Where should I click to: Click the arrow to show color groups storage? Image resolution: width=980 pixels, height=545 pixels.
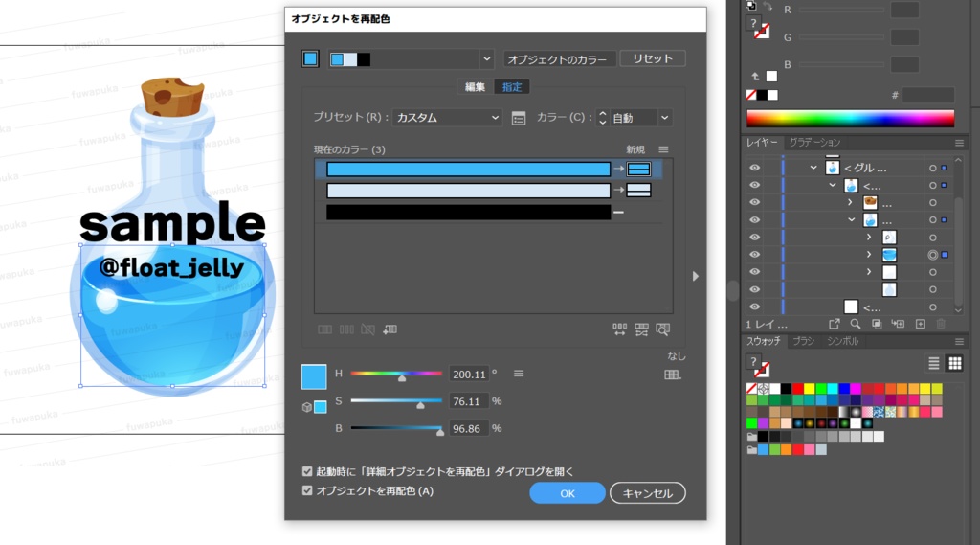[695, 276]
